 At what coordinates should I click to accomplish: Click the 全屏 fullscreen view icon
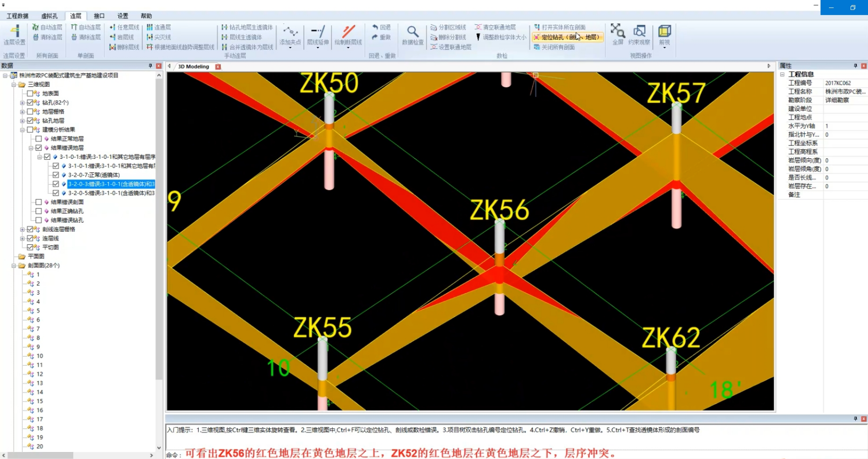(618, 34)
